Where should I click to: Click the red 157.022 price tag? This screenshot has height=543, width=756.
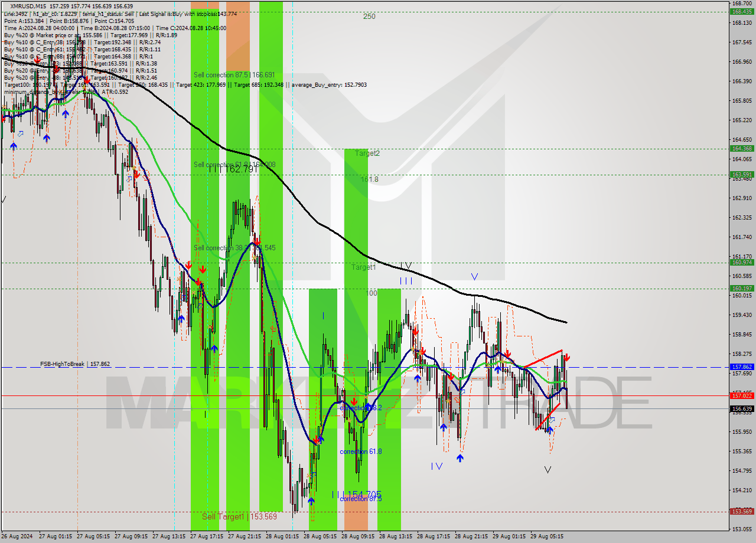tap(742, 395)
